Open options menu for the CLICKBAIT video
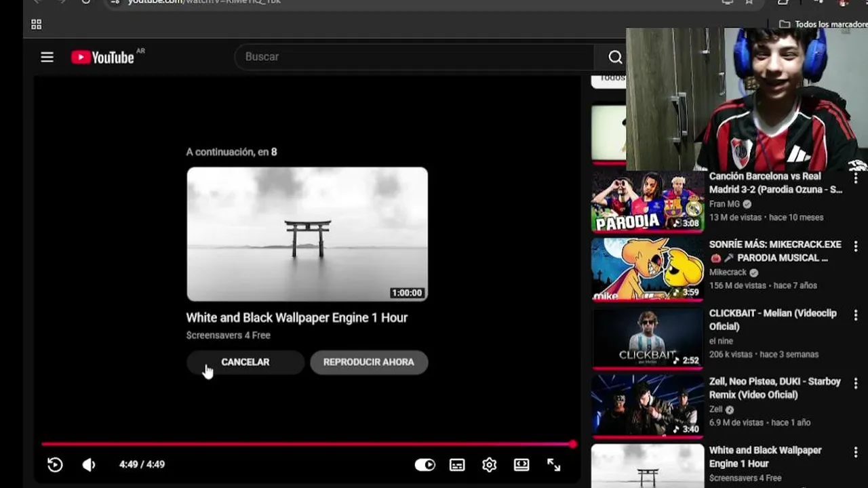This screenshot has width=868, height=488. point(856,314)
